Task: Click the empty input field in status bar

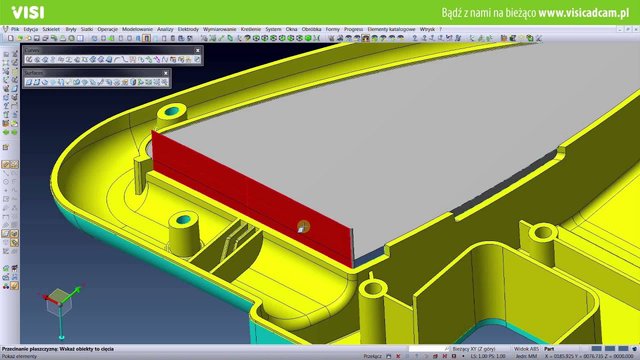Action: pyautogui.click(x=428, y=349)
